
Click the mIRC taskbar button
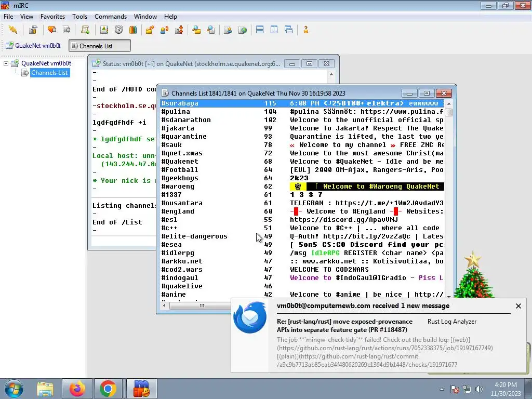pyautogui.click(x=141, y=389)
